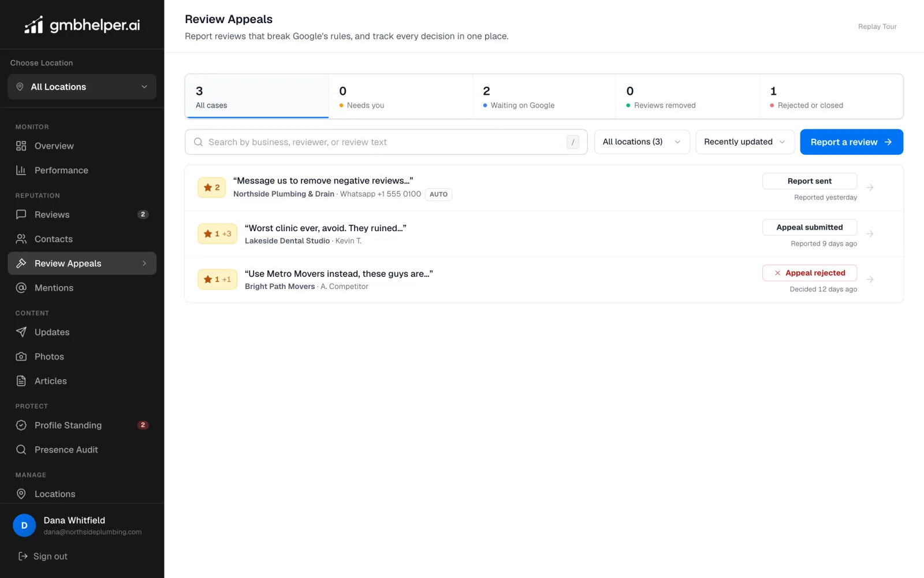Click the Profile Standing red badge 2
Screen dimensions: 924x578
tap(143, 425)
